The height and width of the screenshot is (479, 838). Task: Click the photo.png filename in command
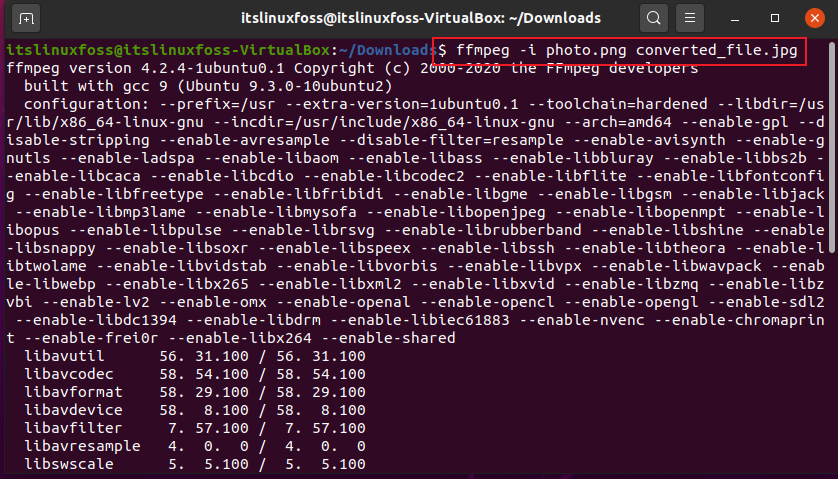(x=586, y=51)
